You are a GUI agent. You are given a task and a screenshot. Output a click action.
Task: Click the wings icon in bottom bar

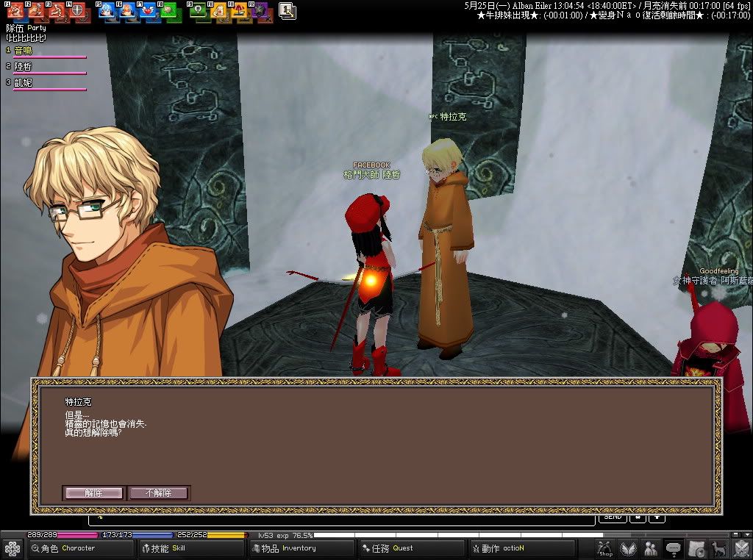coord(628,549)
